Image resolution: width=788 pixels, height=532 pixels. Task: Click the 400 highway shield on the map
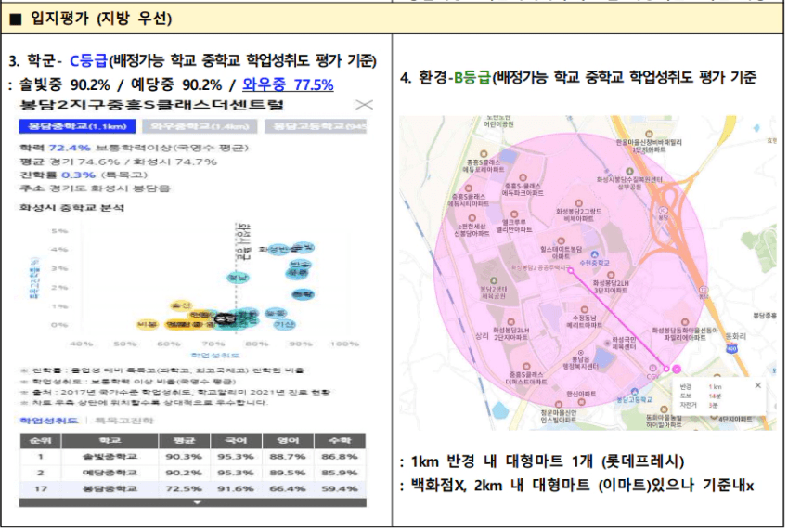click(731, 347)
